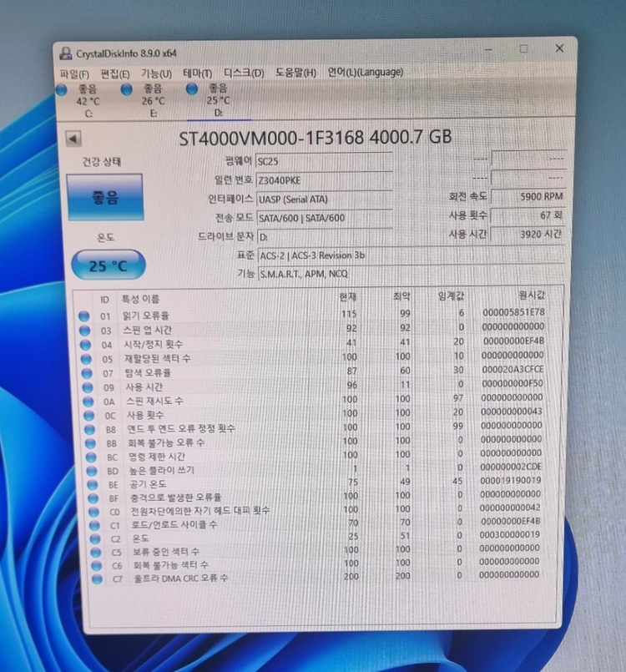
Task: Select the 울트라 DMA CRC 오류 수 name
Action: [x=181, y=579]
